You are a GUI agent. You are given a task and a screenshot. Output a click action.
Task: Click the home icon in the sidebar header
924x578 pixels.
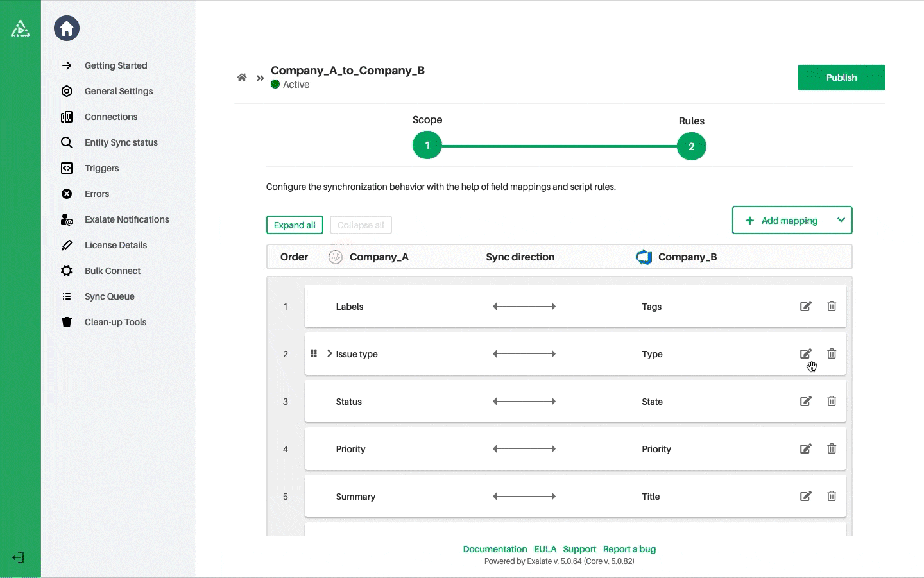coord(67,28)
